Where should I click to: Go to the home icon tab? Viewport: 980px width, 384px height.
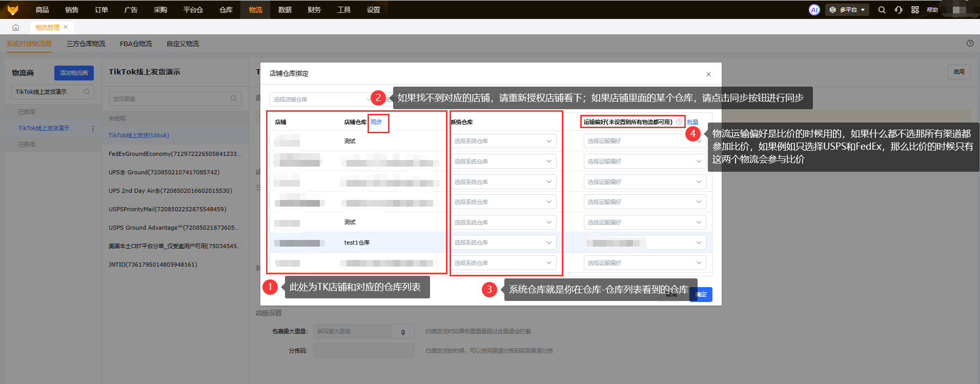click(x=15, y=27)
